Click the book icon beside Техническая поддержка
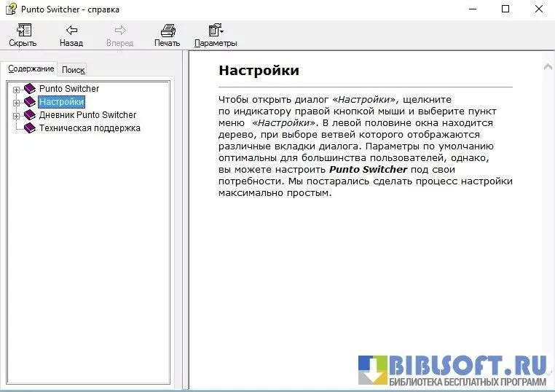 [29, 128]
